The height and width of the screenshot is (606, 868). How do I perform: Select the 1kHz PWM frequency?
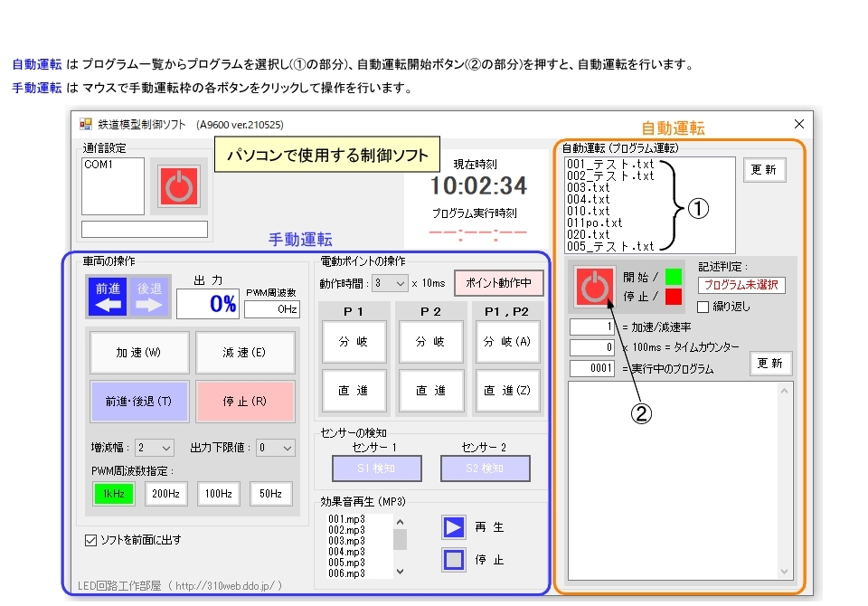(x=114, y=494)
